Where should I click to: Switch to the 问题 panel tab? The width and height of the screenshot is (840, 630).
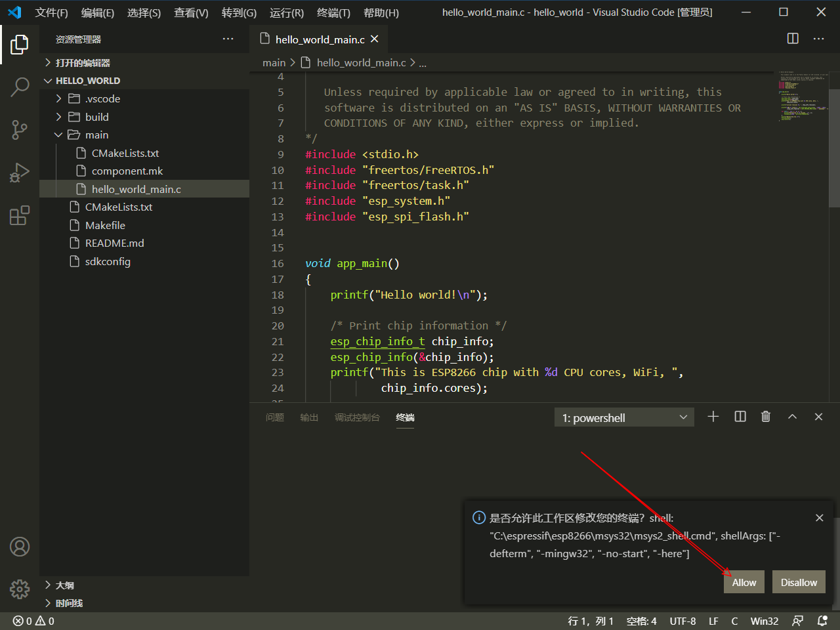(275, 417)
